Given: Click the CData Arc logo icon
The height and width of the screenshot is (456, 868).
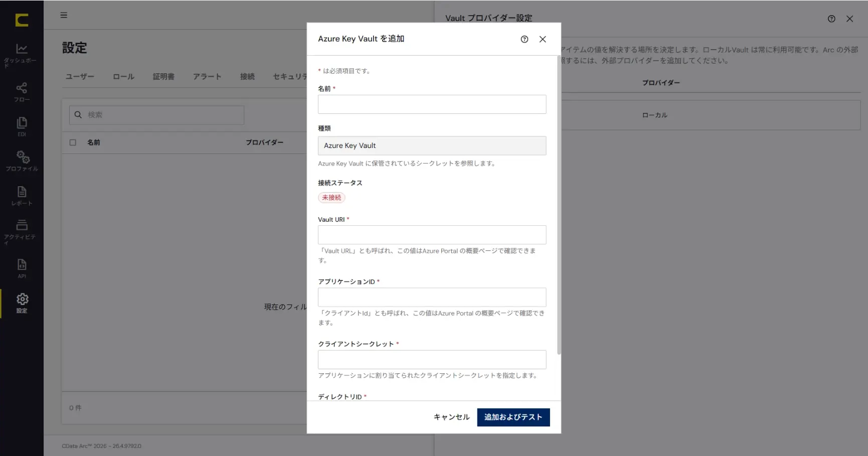Looking at the screenshot, I should pos(22,20).
